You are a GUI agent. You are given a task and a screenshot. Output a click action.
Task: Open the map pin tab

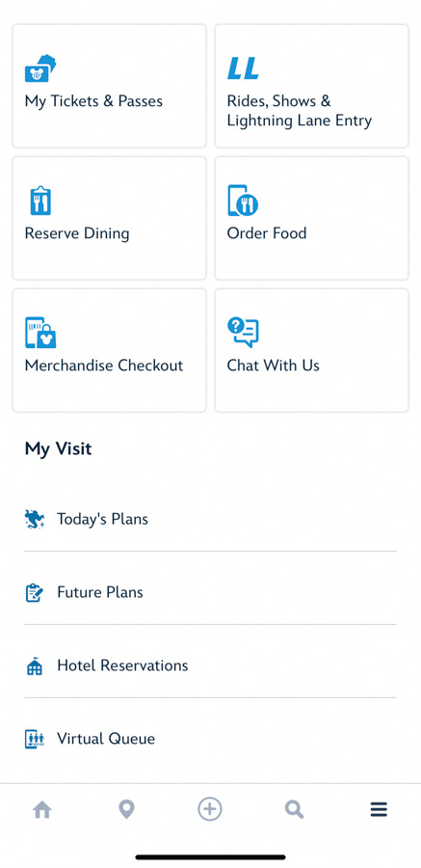tap(127, 810)
